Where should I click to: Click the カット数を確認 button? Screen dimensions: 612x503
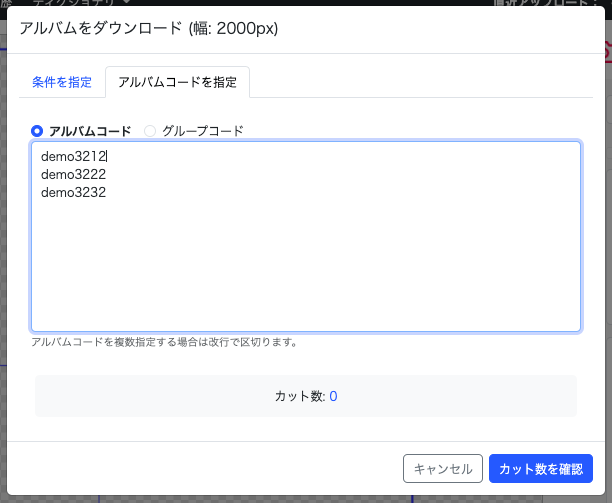[x=540, y=468]
